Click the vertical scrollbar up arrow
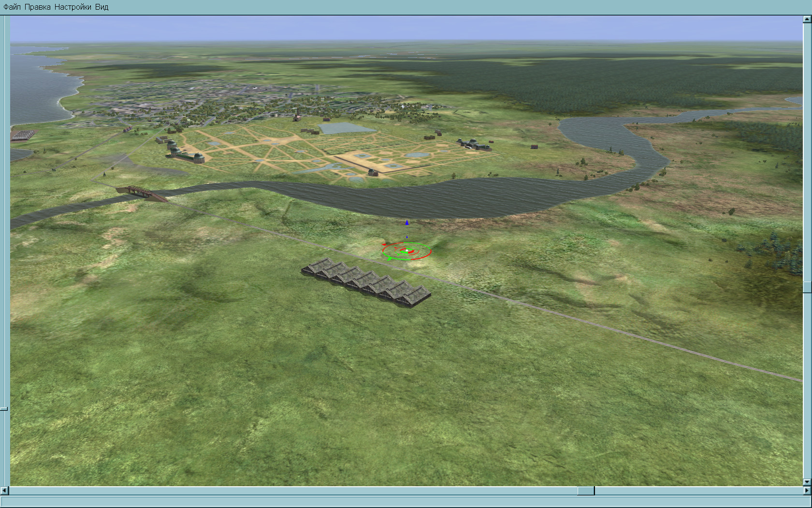812x508 pixels. point(807,19)
